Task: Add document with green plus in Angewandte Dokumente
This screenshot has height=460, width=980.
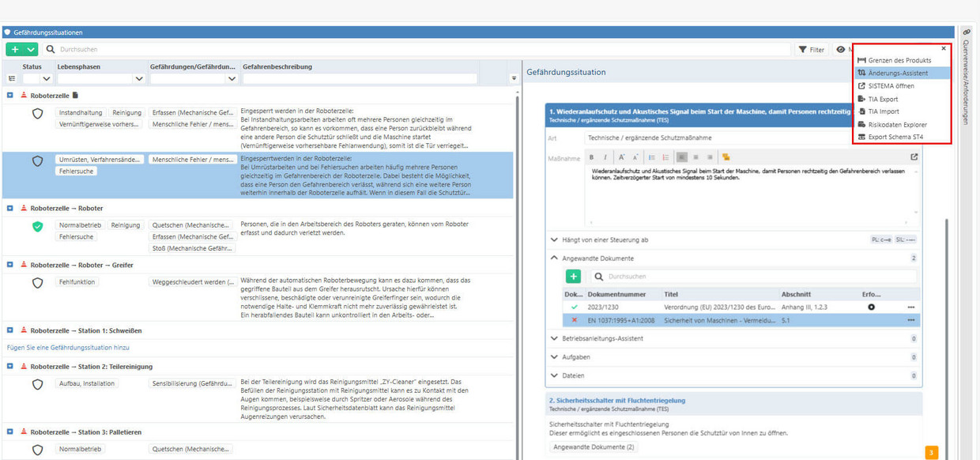Action: 574,277
